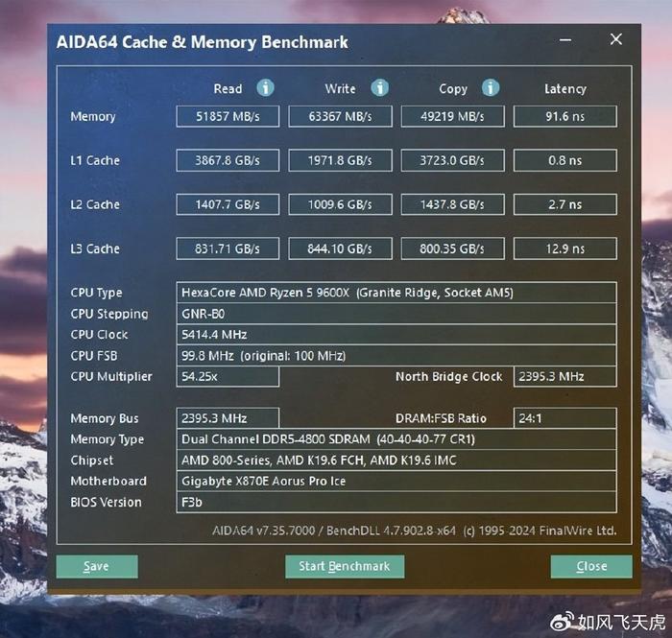Click the info icon next to Write

pyautogui.click(x=380, y=87)
